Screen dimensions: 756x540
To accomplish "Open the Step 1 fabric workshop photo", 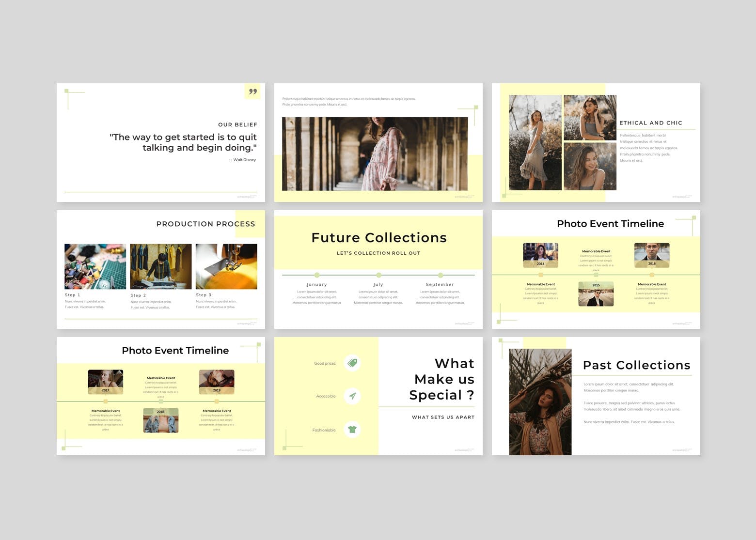I will tap(95, 266).
